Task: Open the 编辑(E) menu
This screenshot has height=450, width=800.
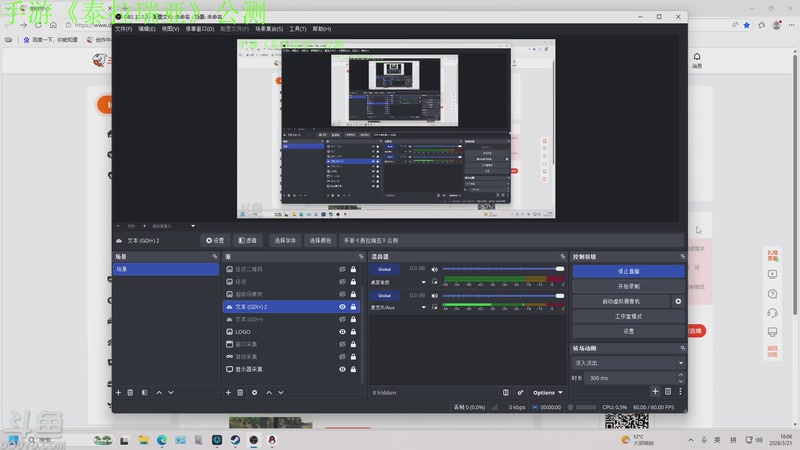Action: [146, 29]
